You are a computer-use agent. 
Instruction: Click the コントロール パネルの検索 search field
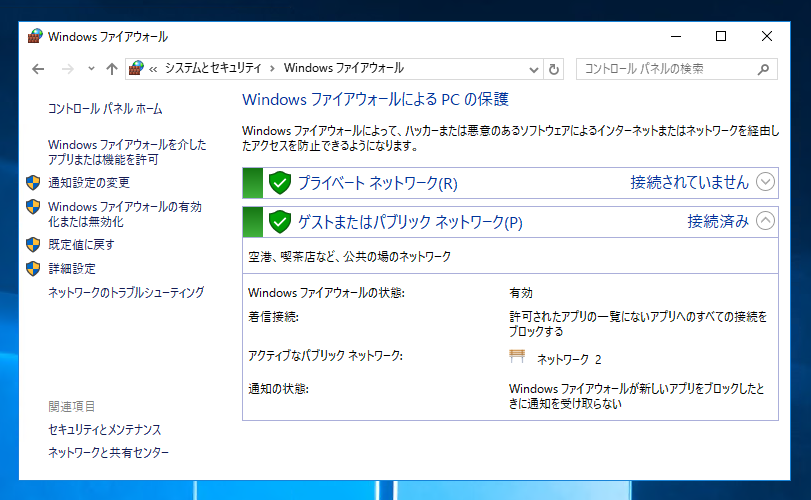click(677, 69)
